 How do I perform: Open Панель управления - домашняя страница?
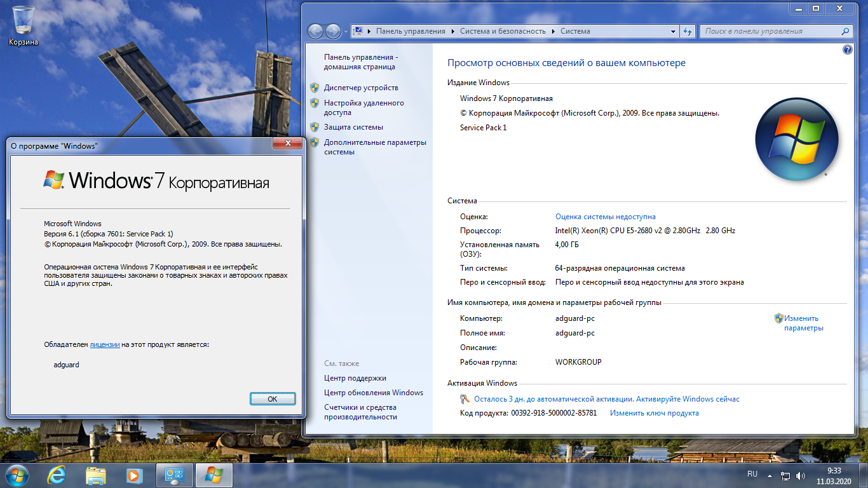coord(361,62)
